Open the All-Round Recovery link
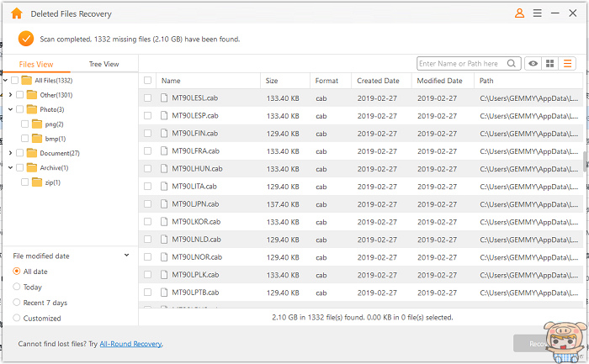Viewport: 589px width, 364px height. [130, 344]
